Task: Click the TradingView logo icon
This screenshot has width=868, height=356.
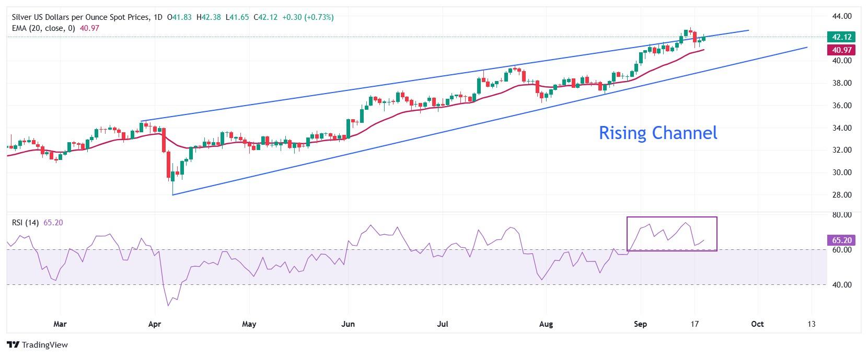Action: click(x=13, y=345)
